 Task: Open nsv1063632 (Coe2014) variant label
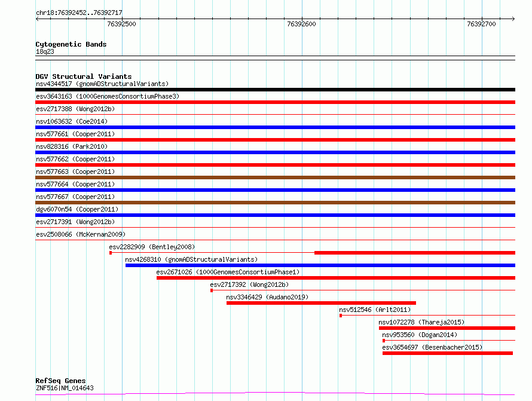pyautogui.click(x=72, y=121)
